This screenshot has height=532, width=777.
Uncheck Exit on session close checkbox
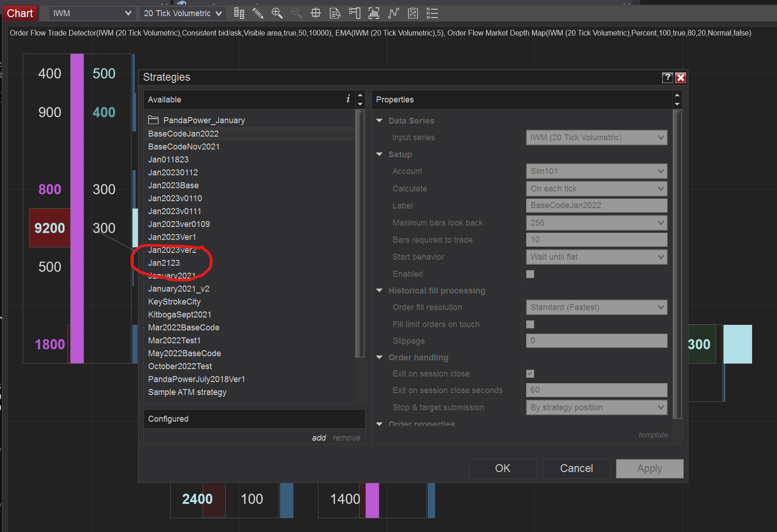[530, 374]
